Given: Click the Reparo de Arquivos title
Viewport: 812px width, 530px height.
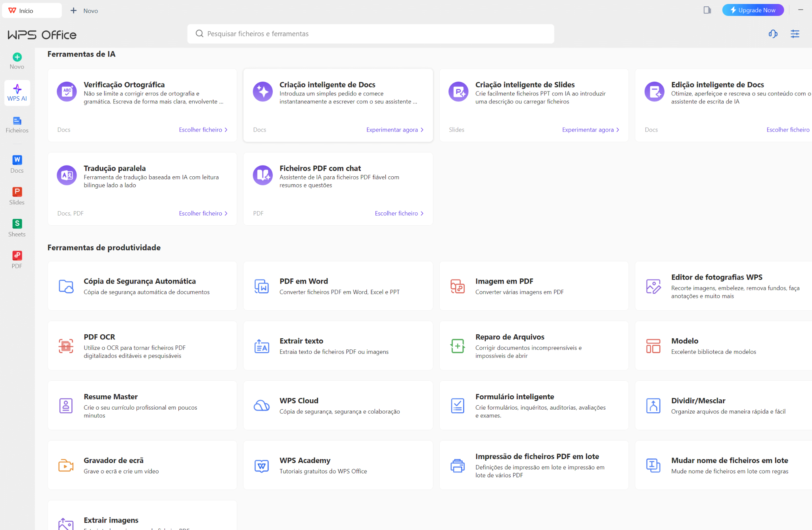Looking at the screenshot, I should [510, 337].
